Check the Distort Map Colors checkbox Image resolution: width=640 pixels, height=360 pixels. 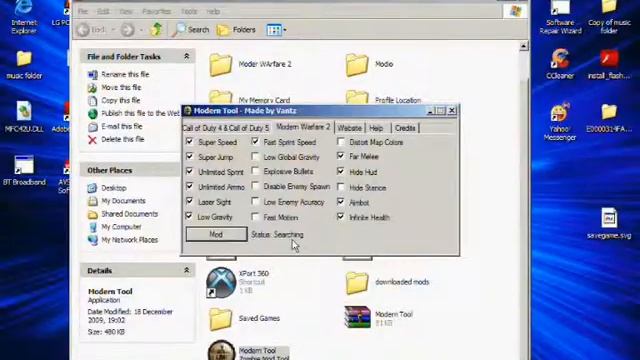tap(340, 142)
